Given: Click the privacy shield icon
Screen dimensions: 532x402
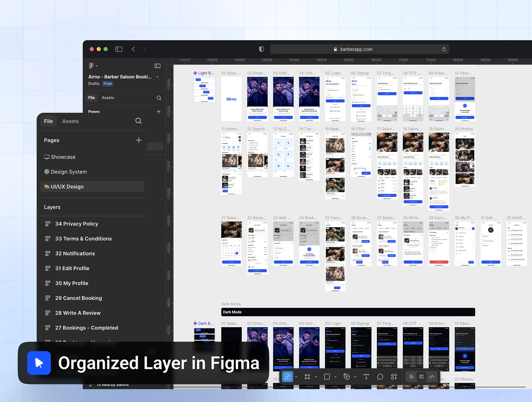Looking at the screenshot, I should coord(261,49).
